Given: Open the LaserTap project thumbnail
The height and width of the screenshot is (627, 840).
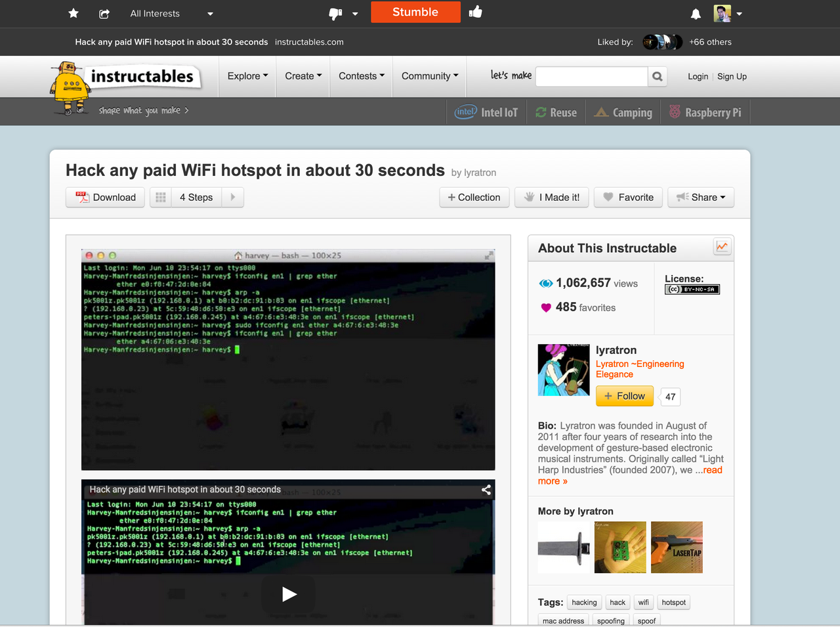Looking at the screenshot, I should point(677,548).
